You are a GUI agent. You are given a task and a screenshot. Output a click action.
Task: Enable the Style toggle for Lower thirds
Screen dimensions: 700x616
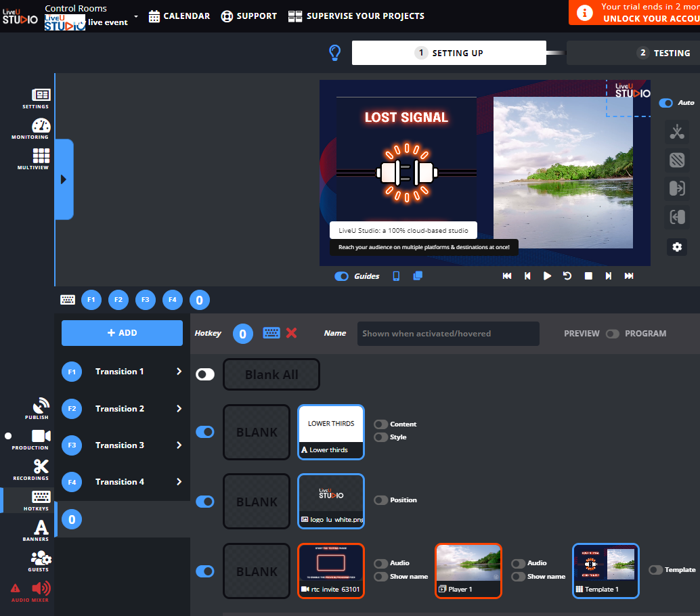coord(381,437)
